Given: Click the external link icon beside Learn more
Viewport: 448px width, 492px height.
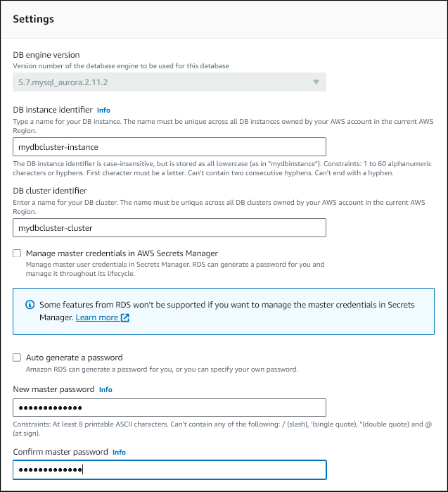Looking at the screenshot, I should (x=125, y=318).
